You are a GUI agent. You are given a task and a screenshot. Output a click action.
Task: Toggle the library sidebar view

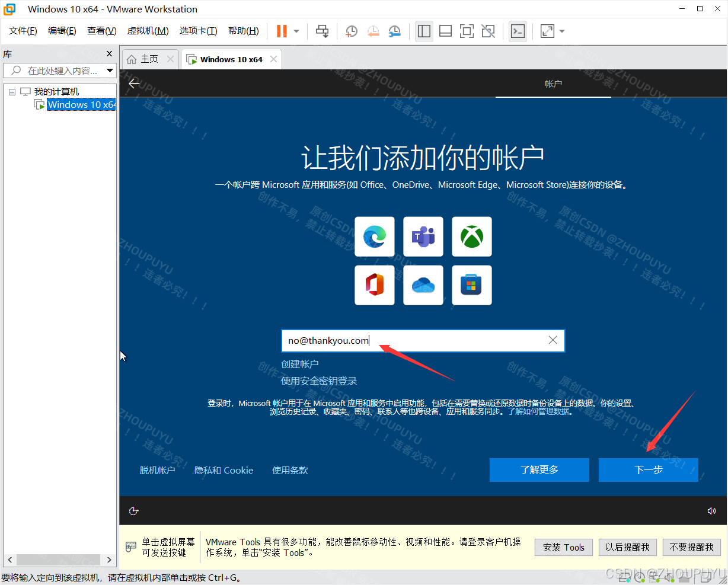click(x=424, y=31)
